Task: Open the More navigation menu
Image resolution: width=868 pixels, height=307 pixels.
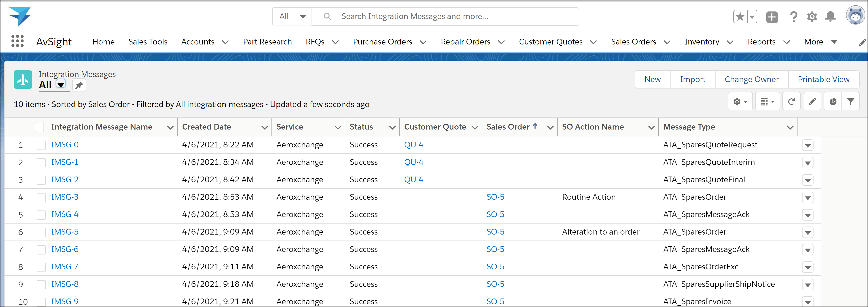Action: pos(820,42)
